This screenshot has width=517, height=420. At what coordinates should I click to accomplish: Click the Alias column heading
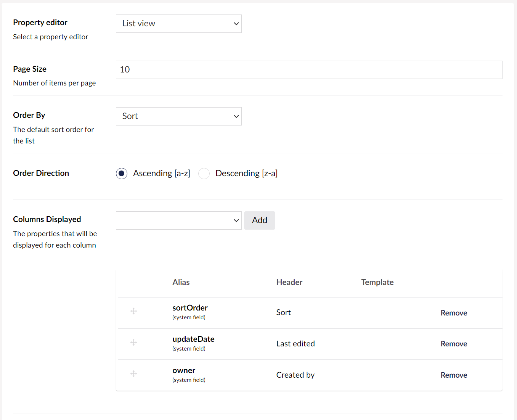(181, 282)
